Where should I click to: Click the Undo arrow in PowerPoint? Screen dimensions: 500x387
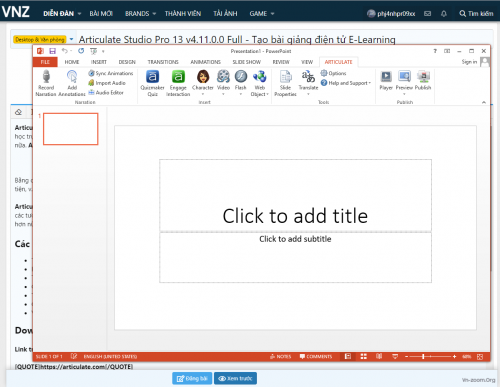(x=65, y=51)
